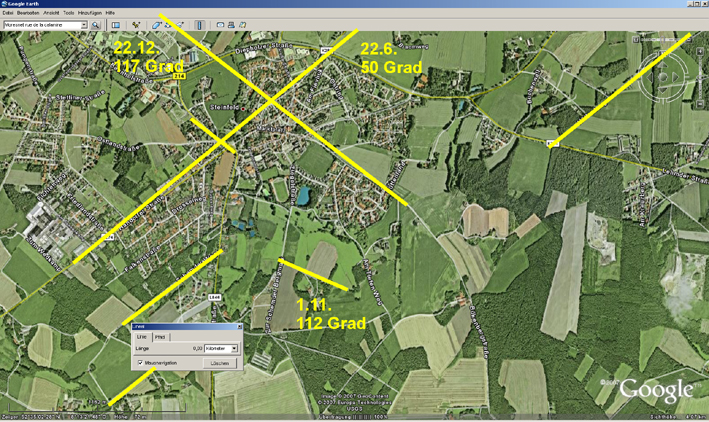This screenshot has height=422, width=709.
Task: Click the pan up arrow on compass
Action: [x=663, y=66]
